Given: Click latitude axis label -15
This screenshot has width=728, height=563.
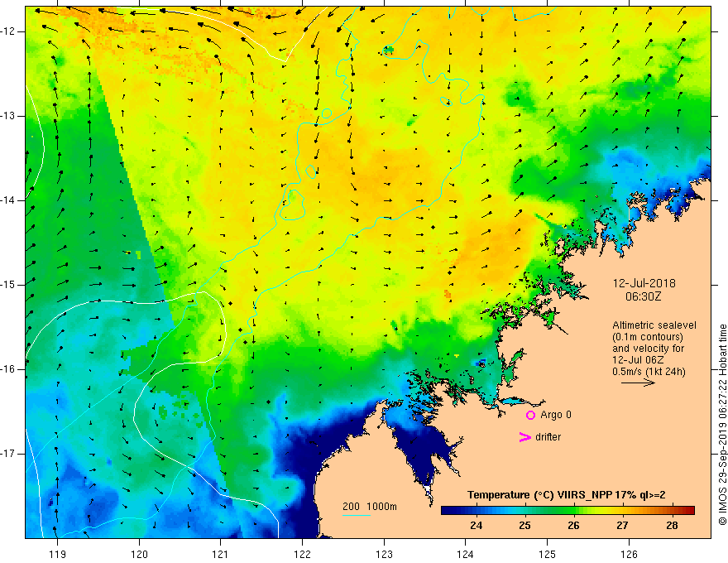Looking at the screenshot, I should 8,285.
